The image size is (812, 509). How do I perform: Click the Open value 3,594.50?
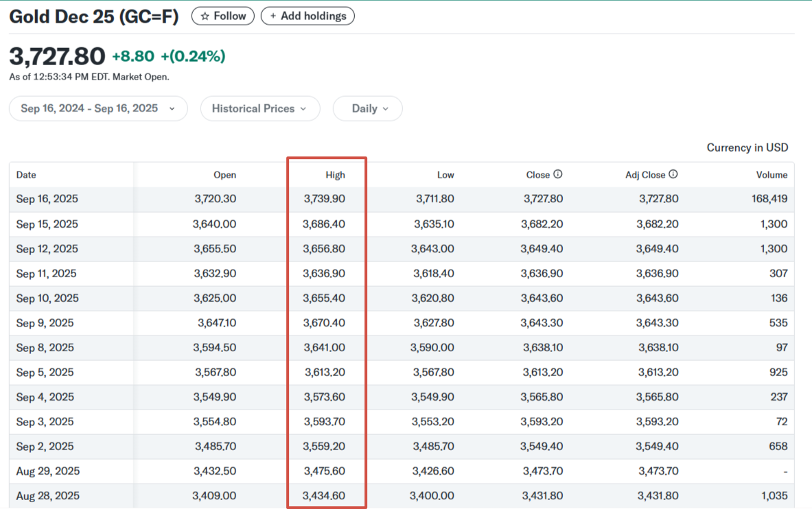click(214, 347)
